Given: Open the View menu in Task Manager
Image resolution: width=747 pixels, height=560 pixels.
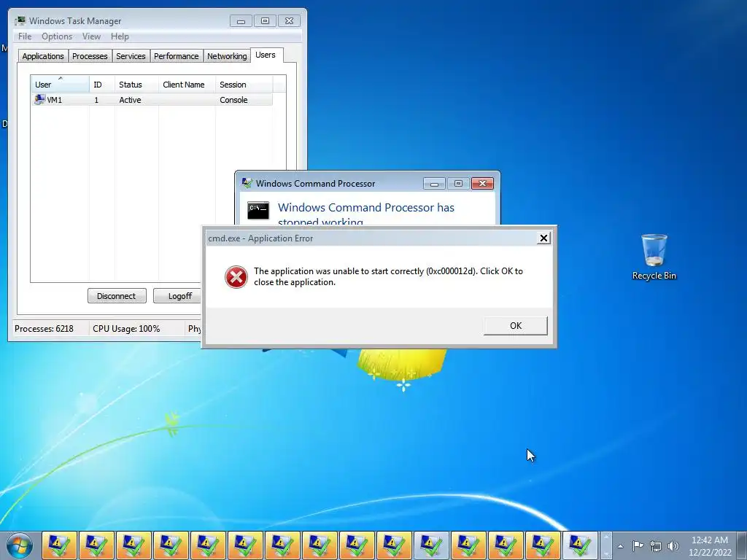Looking at the screenshot, I should pos(91,36).
